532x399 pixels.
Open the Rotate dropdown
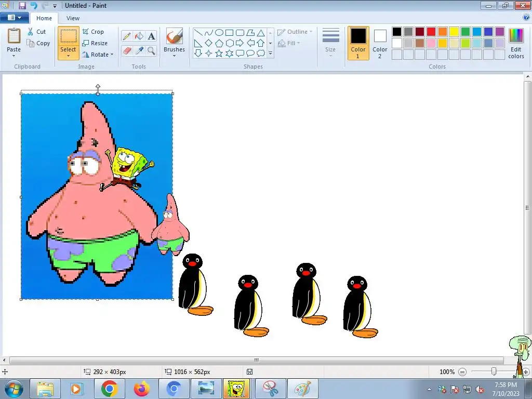click(x=98, y=54)
